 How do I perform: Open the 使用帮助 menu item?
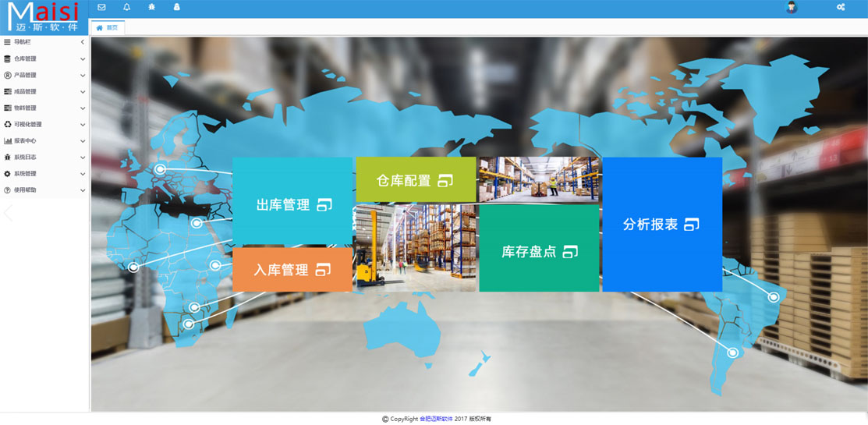[25, 189]
